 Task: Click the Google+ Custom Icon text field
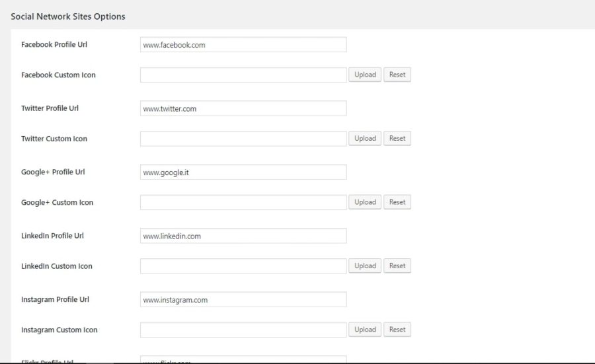pyautogui.click(x=243, y=202)
